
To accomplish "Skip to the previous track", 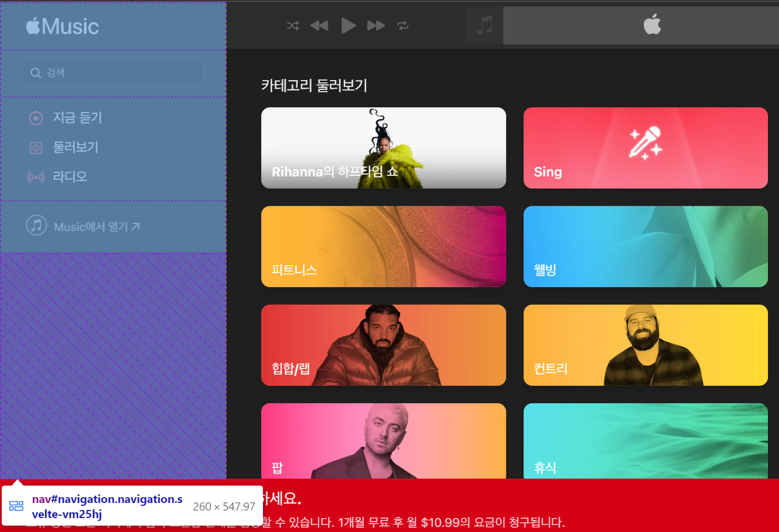I will point(319,26).
